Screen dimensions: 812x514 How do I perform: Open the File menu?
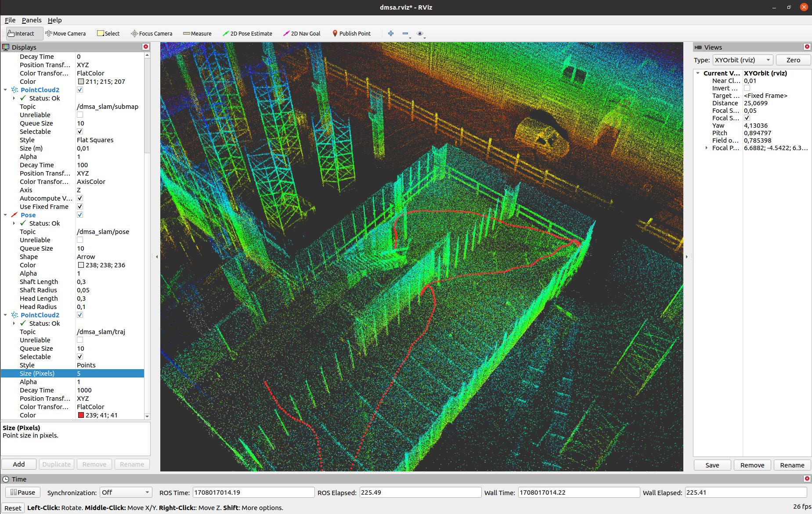pos(10,20)
